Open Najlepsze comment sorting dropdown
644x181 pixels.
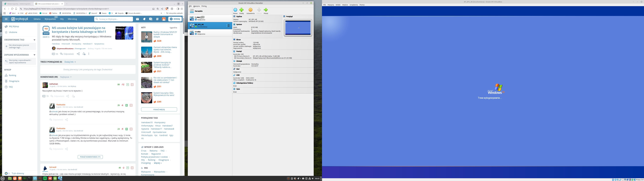click(x=66, y=77)
